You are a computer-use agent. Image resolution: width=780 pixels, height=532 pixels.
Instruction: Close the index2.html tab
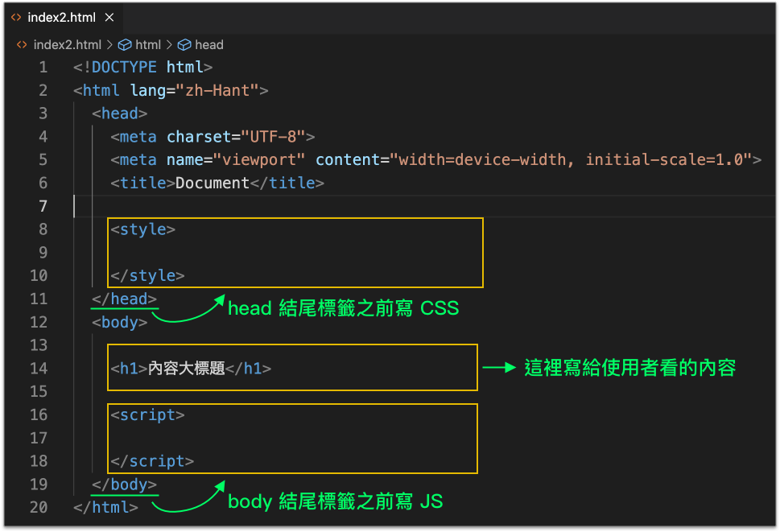click(109, 17)
